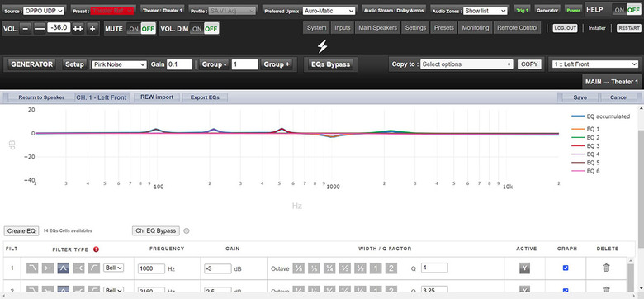
Task: Click the Ch. EQ Bypass indicator circle
Action: click(x=187, y=231)
